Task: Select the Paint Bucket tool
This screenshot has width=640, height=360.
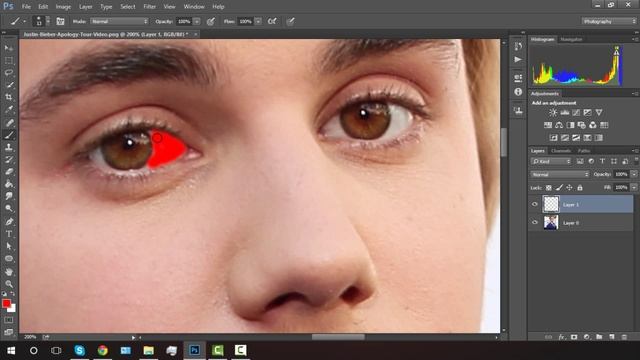Action: pos(9,184)
